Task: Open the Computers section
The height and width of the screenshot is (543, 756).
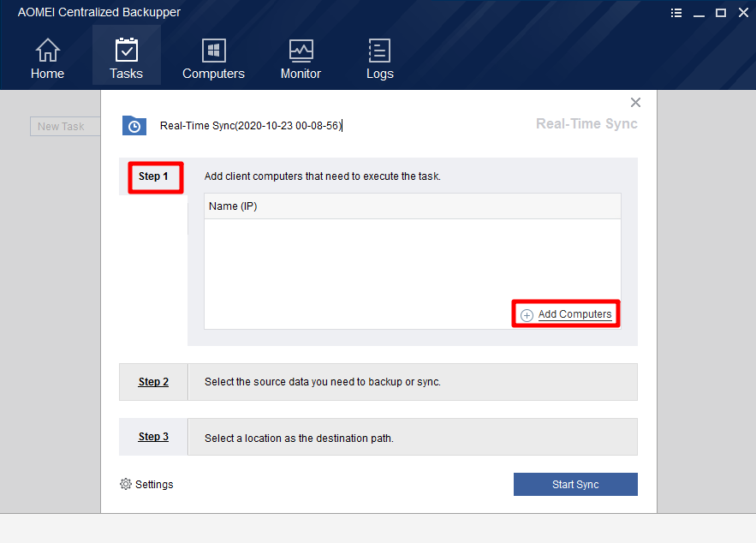Action: coord(213,58)
